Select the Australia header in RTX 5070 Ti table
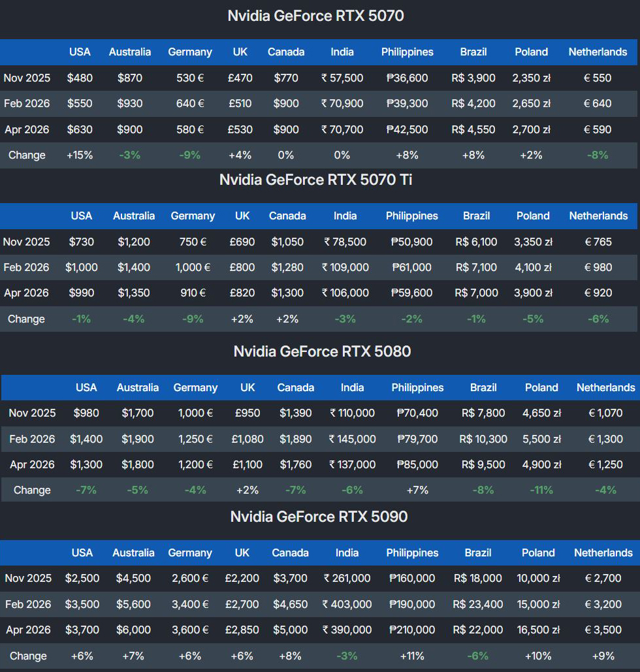 (x=134, y=216)
